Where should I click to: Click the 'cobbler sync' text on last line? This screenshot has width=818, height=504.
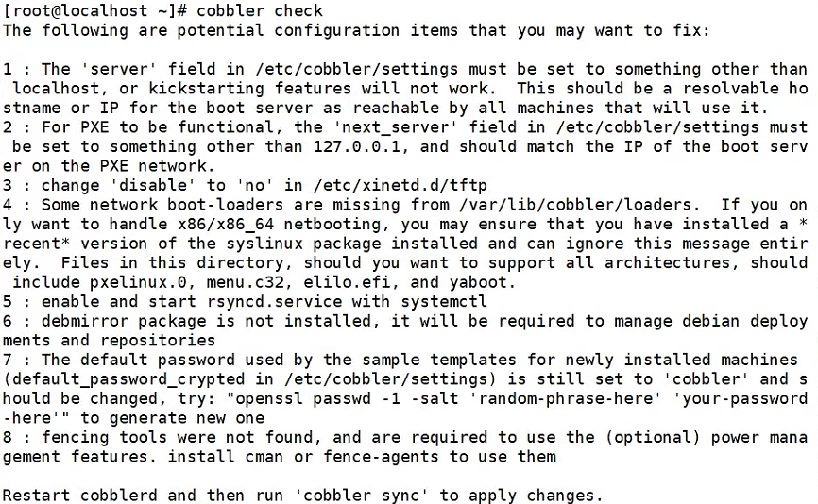[362, 496]
